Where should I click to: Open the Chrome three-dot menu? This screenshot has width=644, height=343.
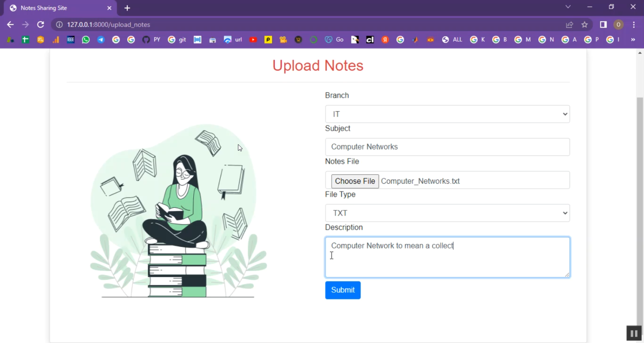[634, 24]
